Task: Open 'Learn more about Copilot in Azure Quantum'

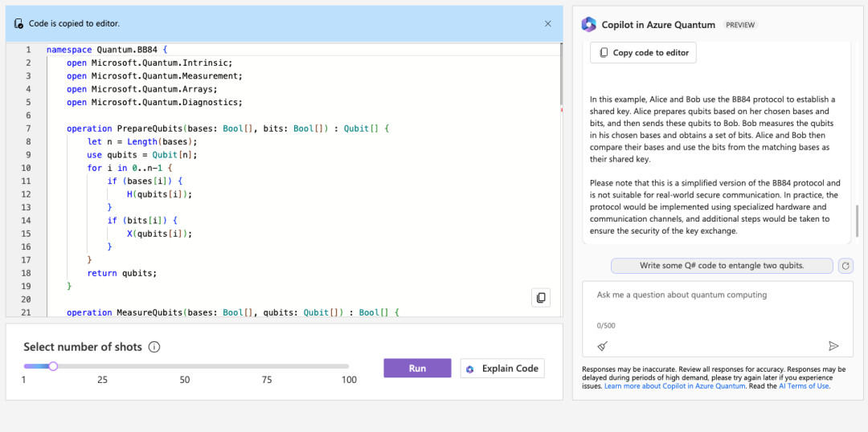Action: click(675, 386)
